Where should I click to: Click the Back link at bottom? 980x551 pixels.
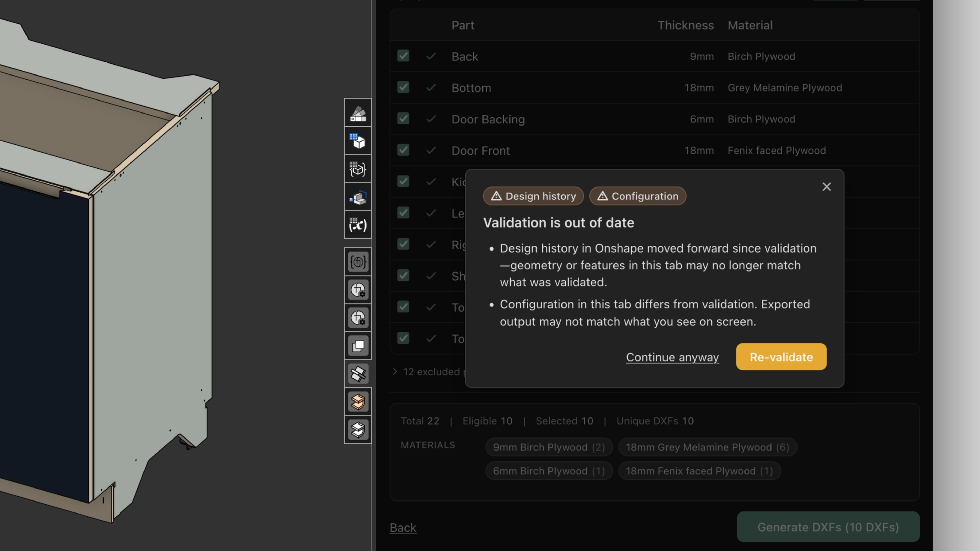click(403, 528)
